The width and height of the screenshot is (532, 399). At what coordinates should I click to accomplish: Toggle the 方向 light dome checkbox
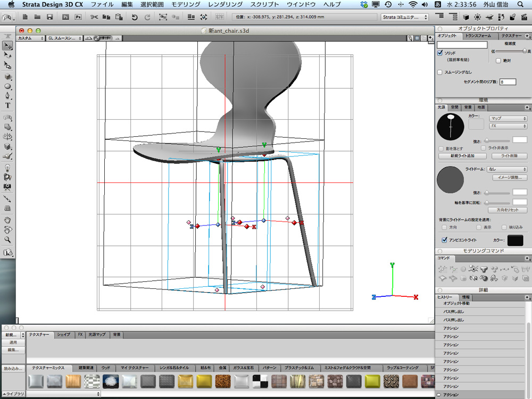tap(444, 227)
